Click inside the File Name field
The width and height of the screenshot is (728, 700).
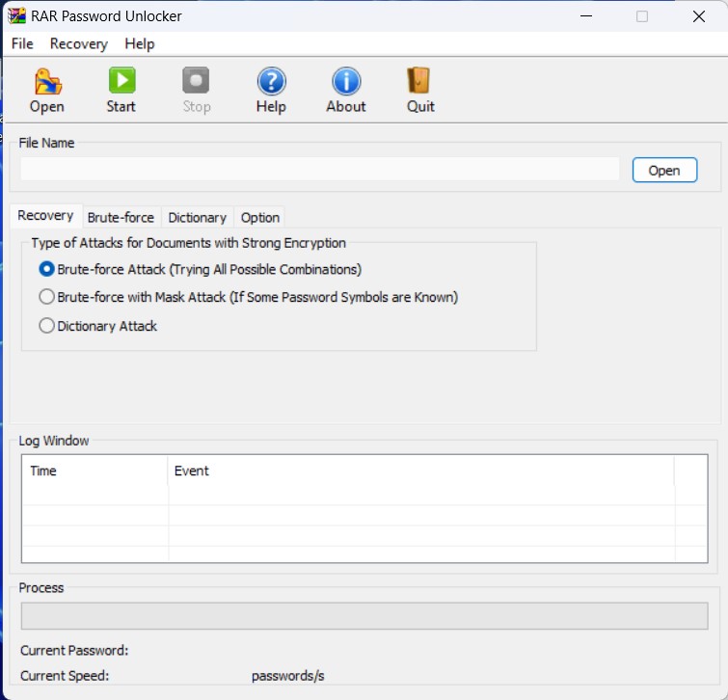(320, 169)
